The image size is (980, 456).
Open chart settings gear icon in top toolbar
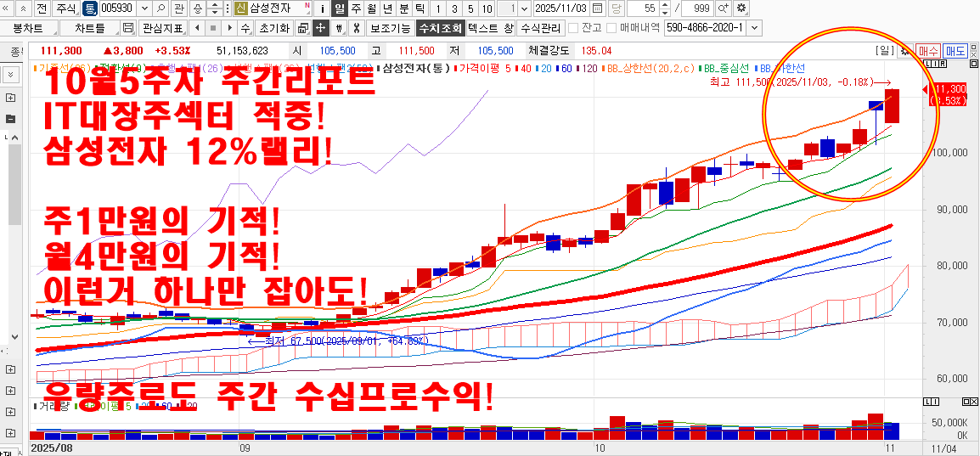coord(741,8)
